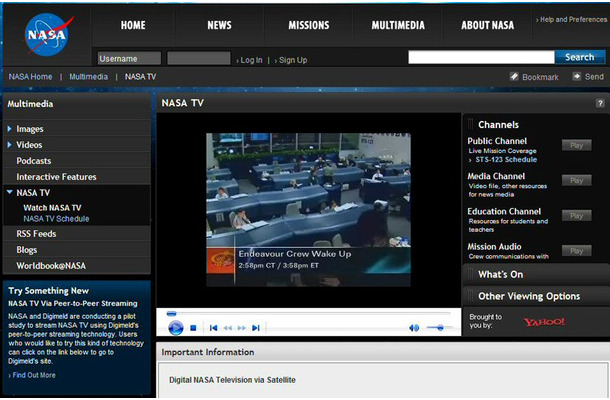The image size is (610, 400).
Task: Click the play button in the video player
Action: [x=176, y=327]
